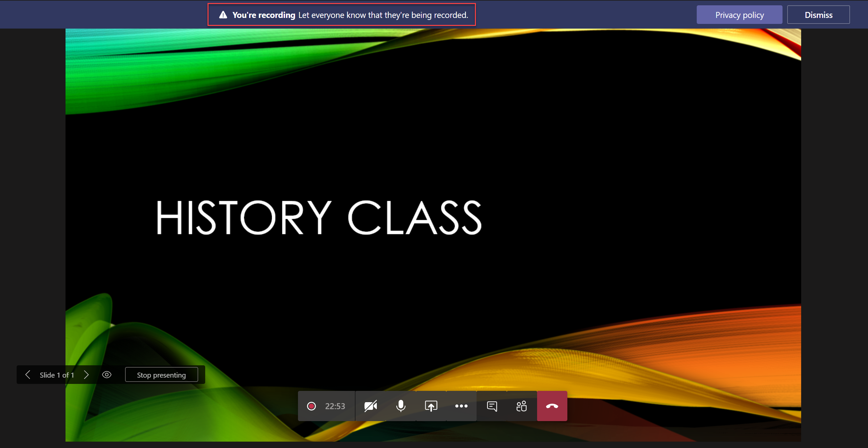Click the meeting timer 22:53
868x448 pixels.
pyautogui.click(x=335, y=406)
